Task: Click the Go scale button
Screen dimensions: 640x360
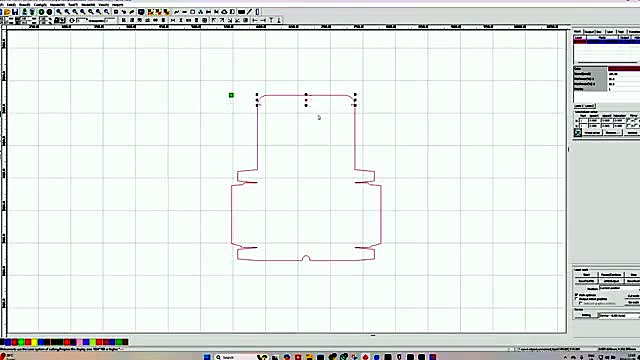Action: click(633, 302)
